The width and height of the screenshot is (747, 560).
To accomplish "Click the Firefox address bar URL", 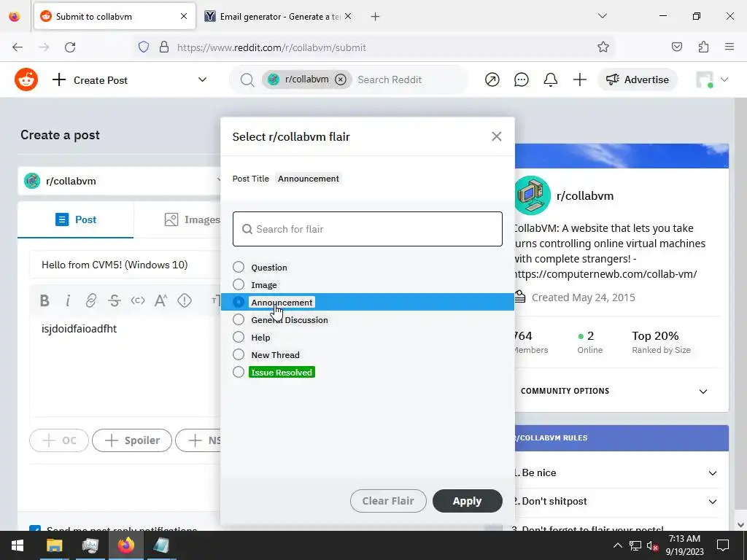I will click(271, 47).
